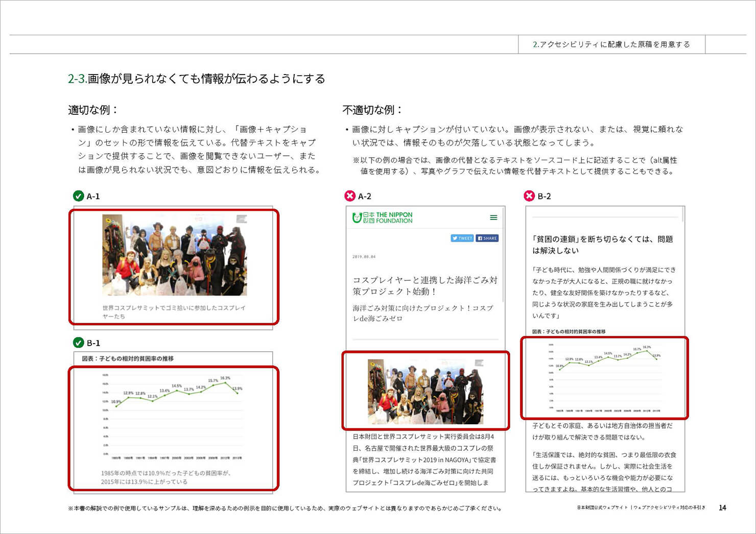756x534 pixels.
Task: Click the note '※以下の例の場合では、画像の代替…'
Action: tap(515, 165)
